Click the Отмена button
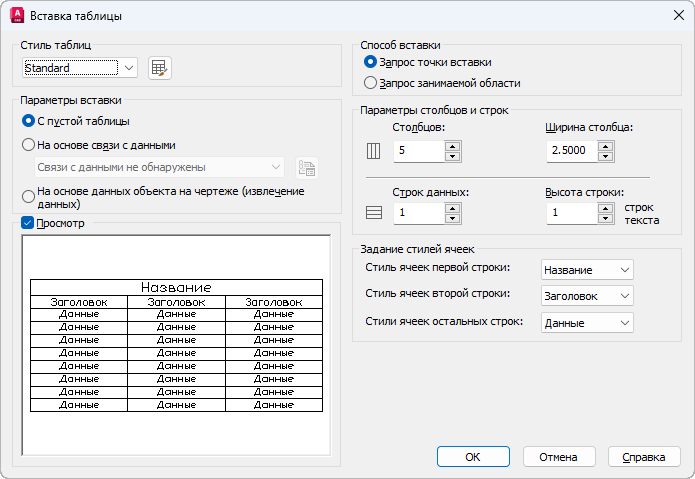This screenshot has height=479, width=695. 559,457
